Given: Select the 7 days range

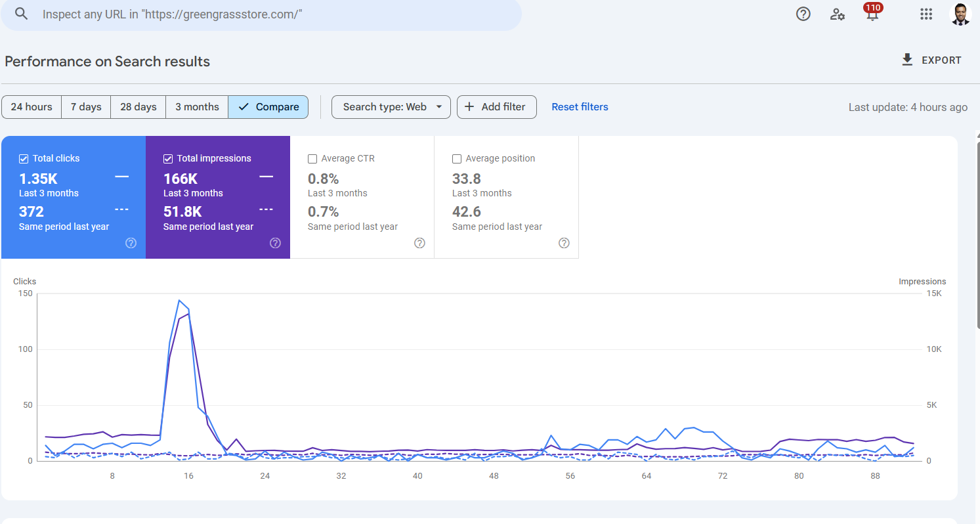Looking at the screenshot, I should [x=86, y=107].
